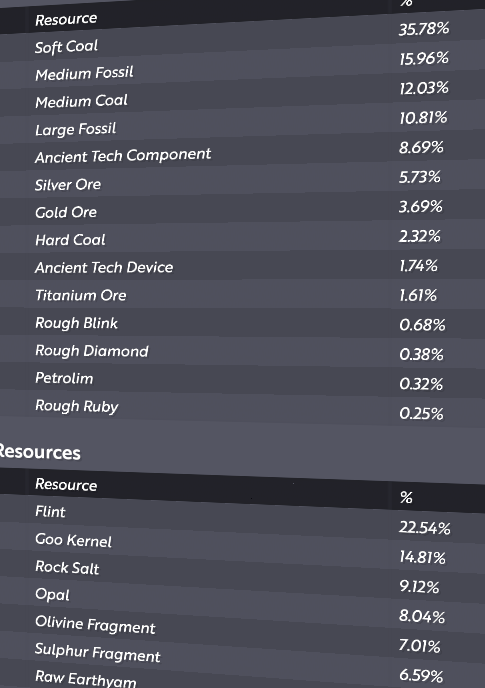This screenshot has height=688, width=485.
Task: Select the Rough Diamond entry
Action: (92, 351)
